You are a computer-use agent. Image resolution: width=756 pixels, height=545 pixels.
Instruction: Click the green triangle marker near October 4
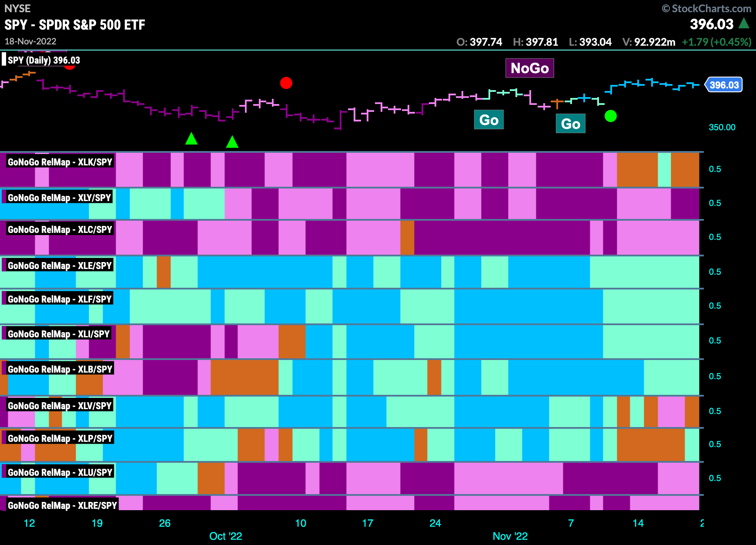232,141
